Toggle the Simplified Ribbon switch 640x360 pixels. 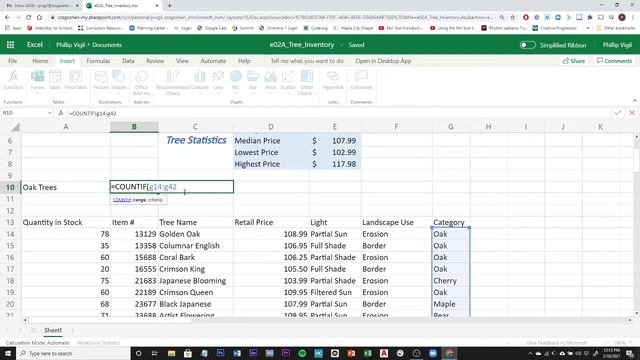(x=527, y=45)
